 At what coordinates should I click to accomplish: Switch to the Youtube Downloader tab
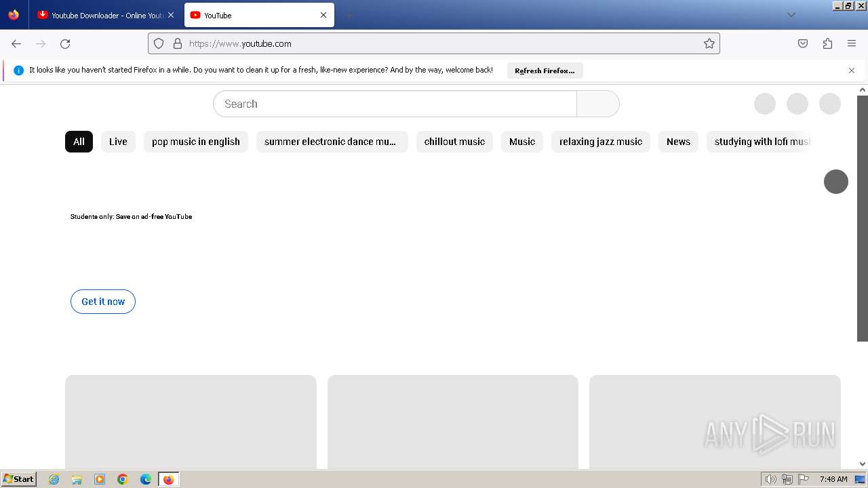106,15
